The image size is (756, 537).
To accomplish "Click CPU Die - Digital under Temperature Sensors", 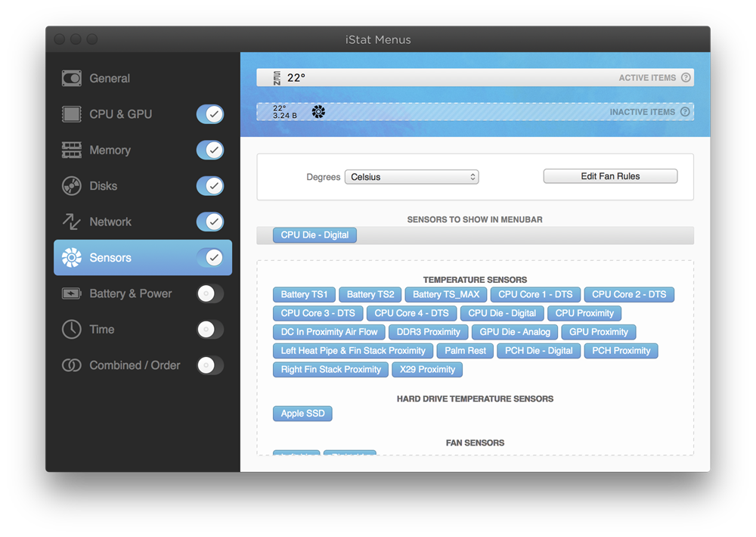I will pyautogui.click(x=502, y=313).
